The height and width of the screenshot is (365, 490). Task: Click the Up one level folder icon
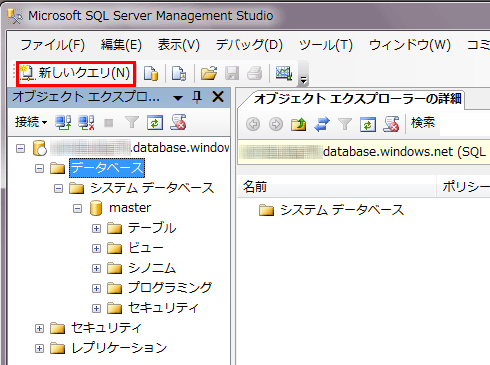coord(298,124)
